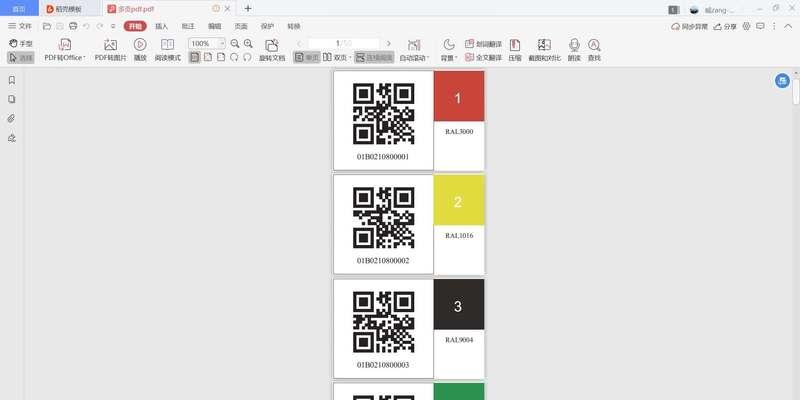
Task: Switch to the Protect tab
Action: pos(267,26)
